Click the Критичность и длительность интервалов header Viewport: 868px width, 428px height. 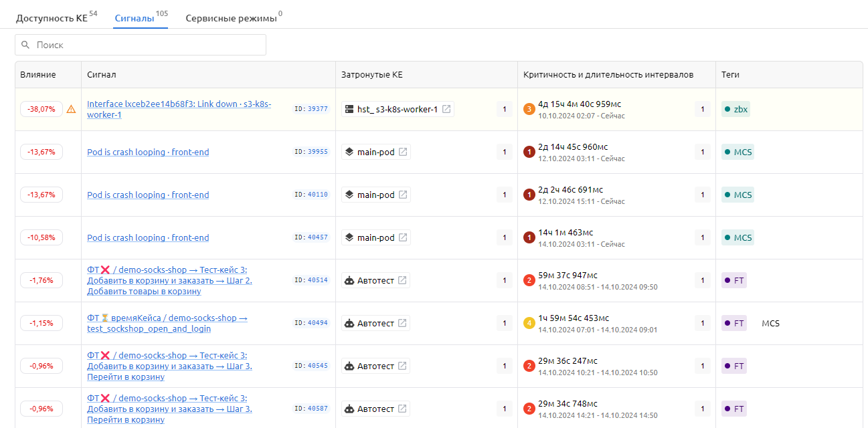pos(608,75)
